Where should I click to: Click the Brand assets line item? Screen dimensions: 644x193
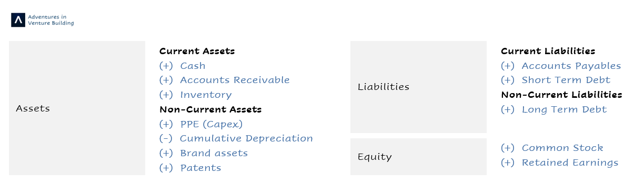[203, 153]
